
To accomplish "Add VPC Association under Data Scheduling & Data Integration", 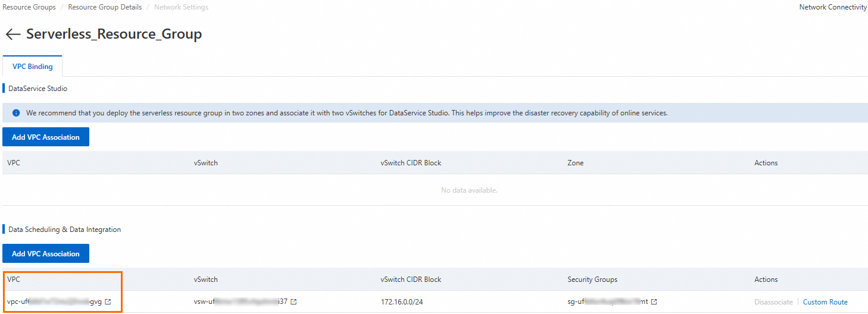I will click(x=46, y=254).
